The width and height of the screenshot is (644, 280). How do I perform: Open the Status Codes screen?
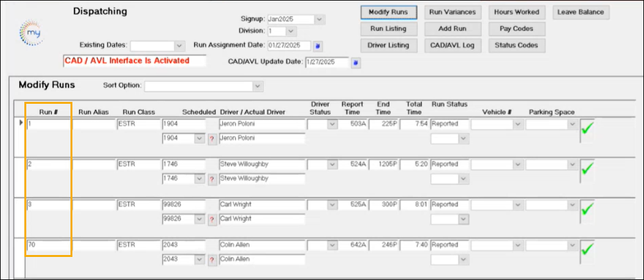click(x=516, y=45)
